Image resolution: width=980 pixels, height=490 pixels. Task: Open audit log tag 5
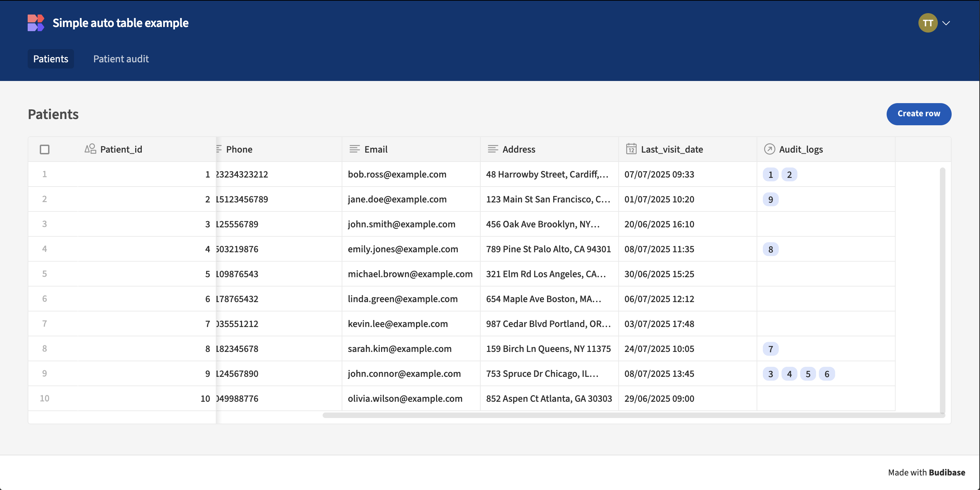tap(808, 374)
